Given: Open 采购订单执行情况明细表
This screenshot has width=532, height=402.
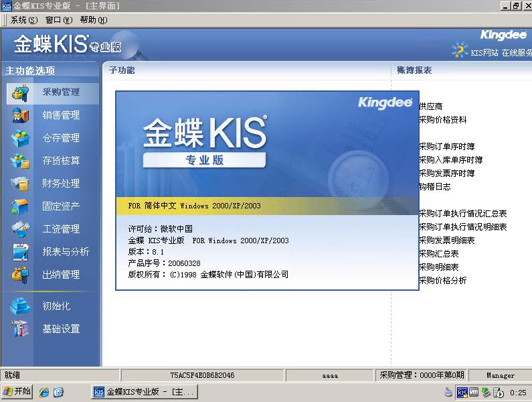Looking at the screenshot, I should (463, 226).
